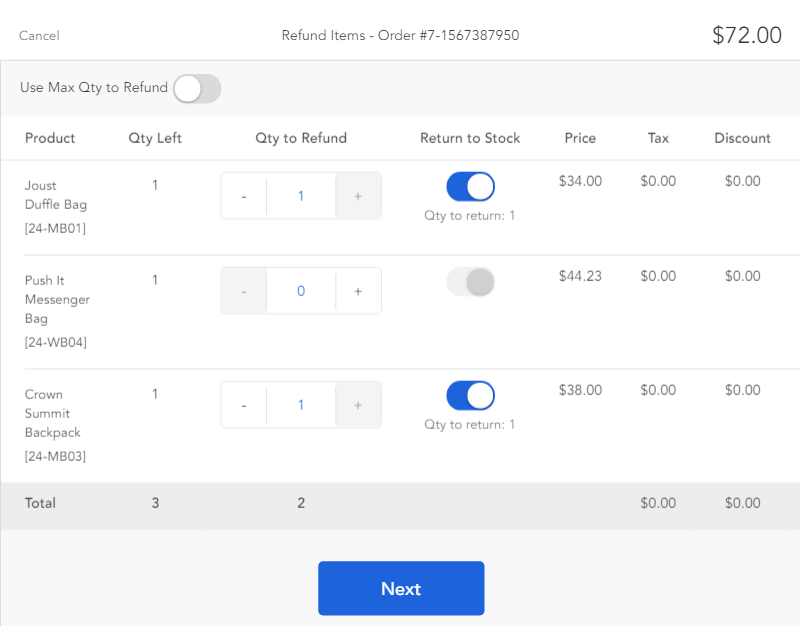Click the Qty to Refund column header
The width and height of the screenshot is (800, 626).
click(x=300, y=138)
